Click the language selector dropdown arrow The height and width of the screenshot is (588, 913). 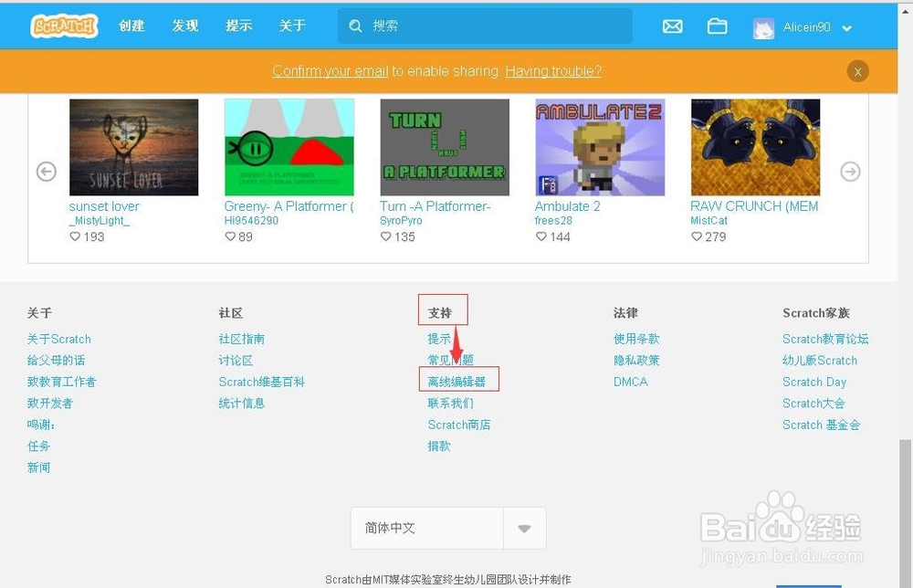(524, 529)
